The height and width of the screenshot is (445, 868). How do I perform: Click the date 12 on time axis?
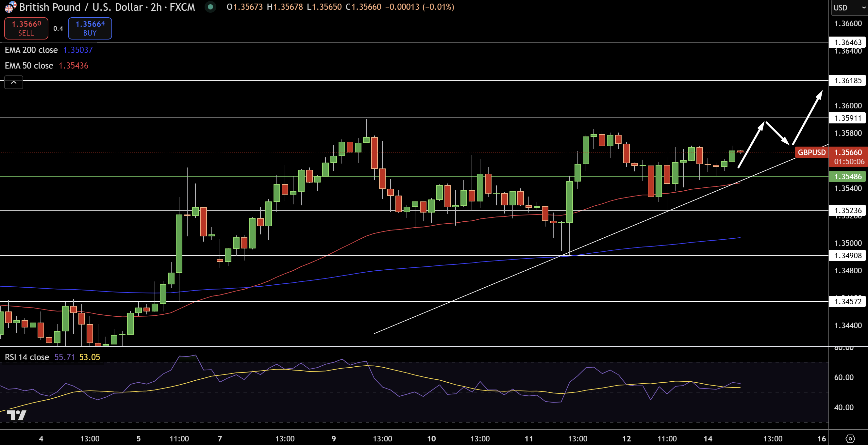coord(626,438)
